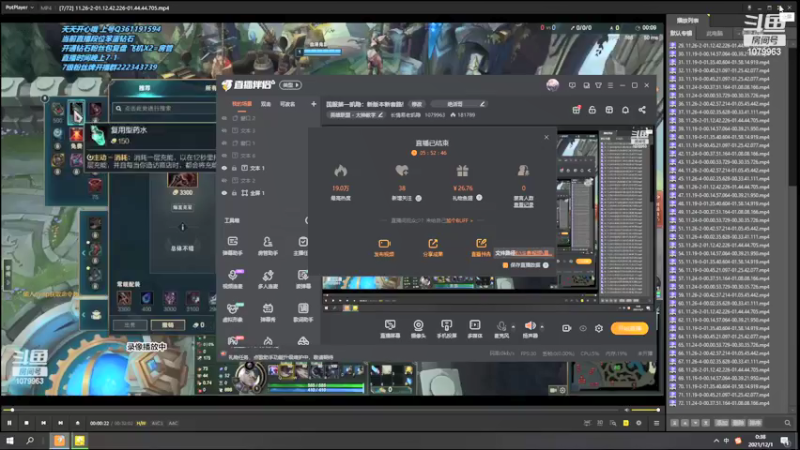Screen dimensions: 800x450
Task: Open mode switch pill next to app logo
Action: pos(290,85)
